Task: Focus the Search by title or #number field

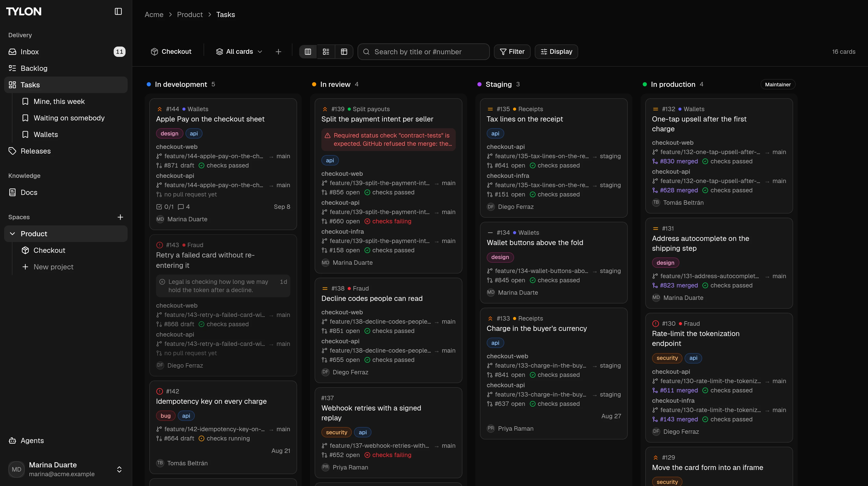Action: 424,52
